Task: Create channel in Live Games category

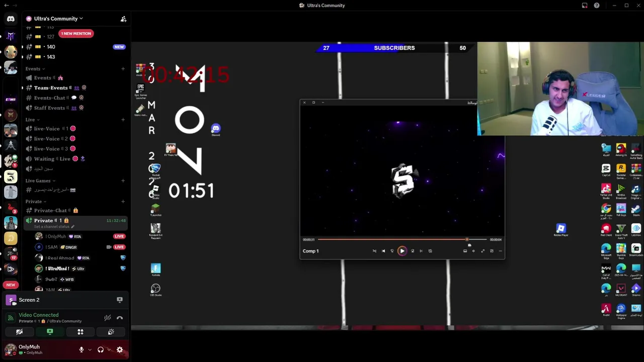Action: click(123, 180)
